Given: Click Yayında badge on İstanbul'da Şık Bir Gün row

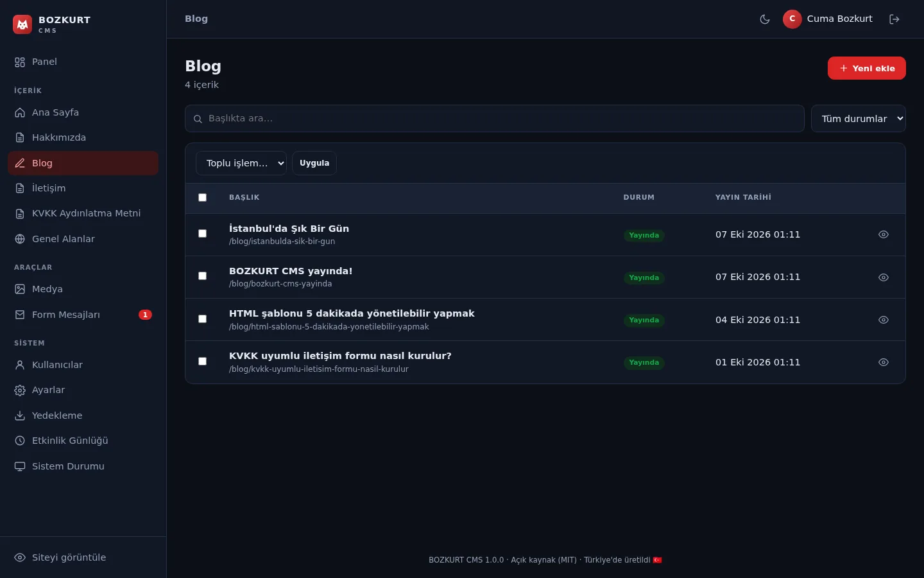Looking at the screenshot, I should pyautogui.click(x=644, y=235).
